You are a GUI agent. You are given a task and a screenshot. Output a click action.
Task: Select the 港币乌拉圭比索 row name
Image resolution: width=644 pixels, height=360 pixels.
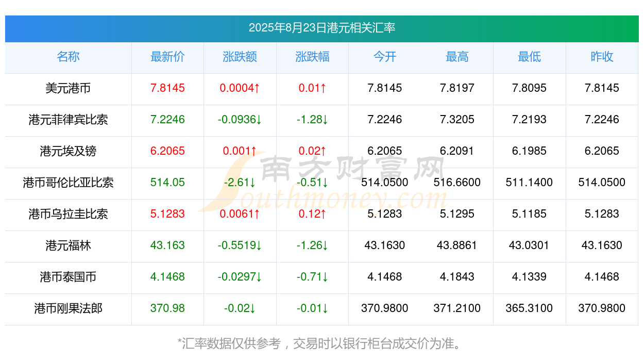click(x=68, y=214)
